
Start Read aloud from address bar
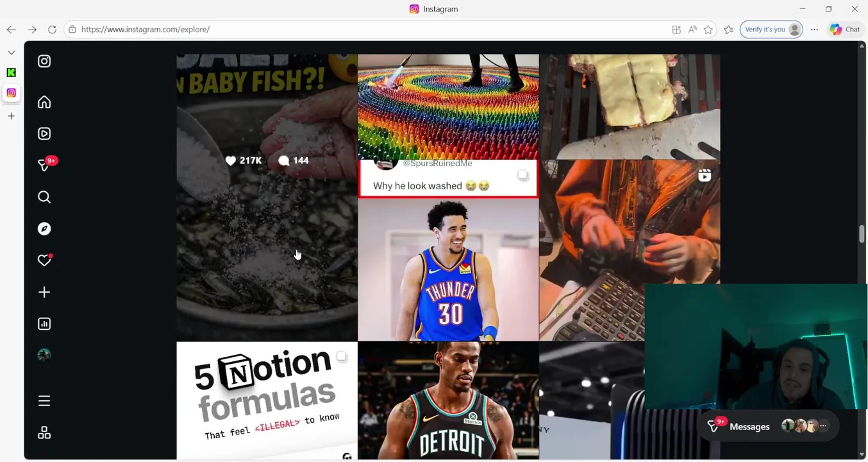(x=692, y=30)
